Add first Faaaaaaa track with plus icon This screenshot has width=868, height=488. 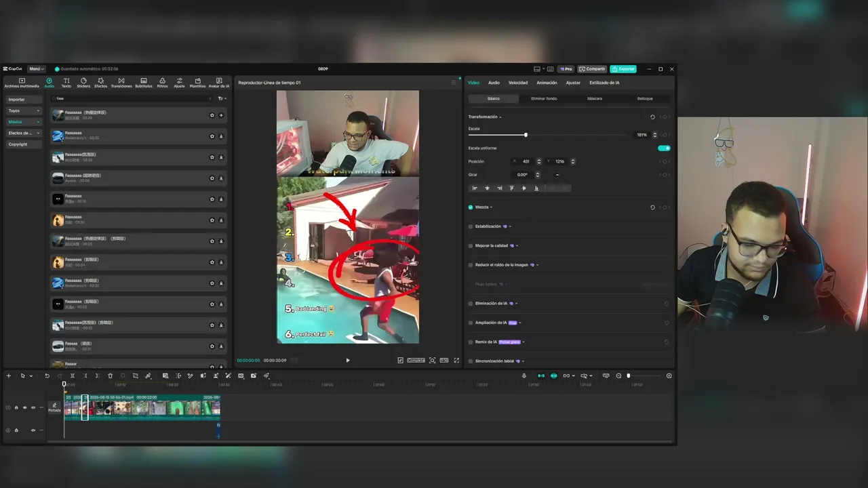pyautogui.click(x=221, y=115)
